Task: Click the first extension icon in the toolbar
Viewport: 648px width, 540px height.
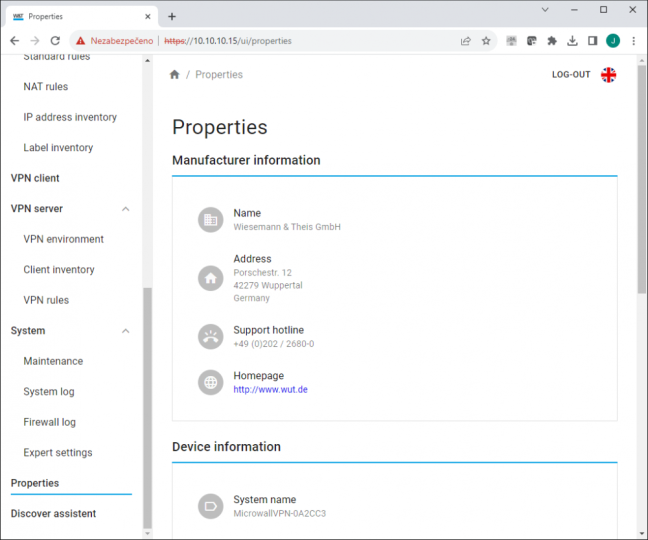Action: coord(511,40)
